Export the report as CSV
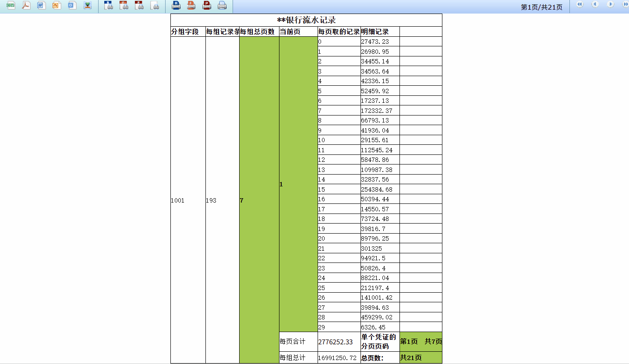The height and width of the screenshot is (364, 629). point(11,6)
